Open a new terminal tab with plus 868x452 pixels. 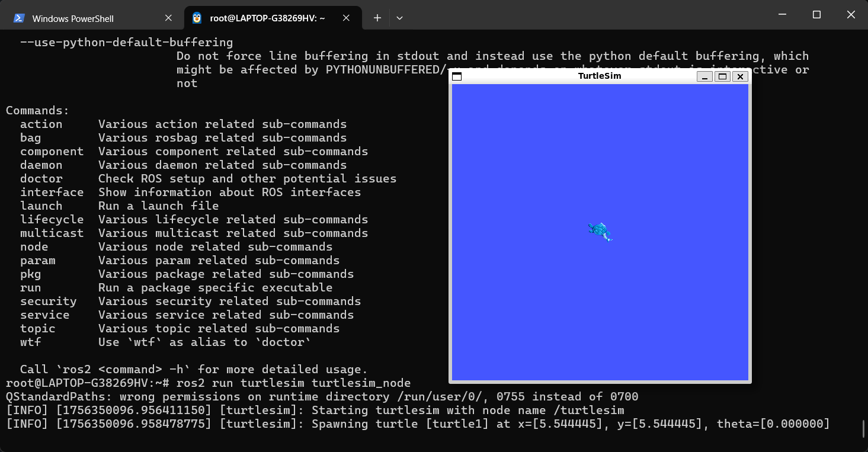377,18
